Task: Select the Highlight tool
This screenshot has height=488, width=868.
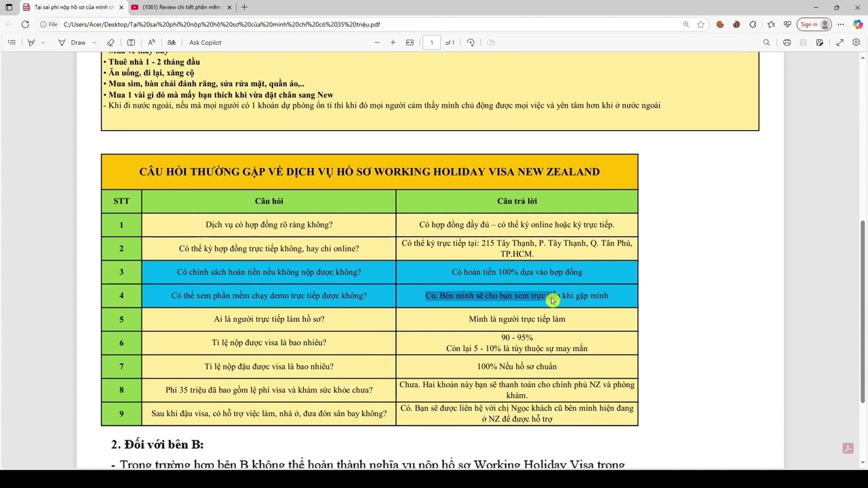Action: [x=31, y=43]
